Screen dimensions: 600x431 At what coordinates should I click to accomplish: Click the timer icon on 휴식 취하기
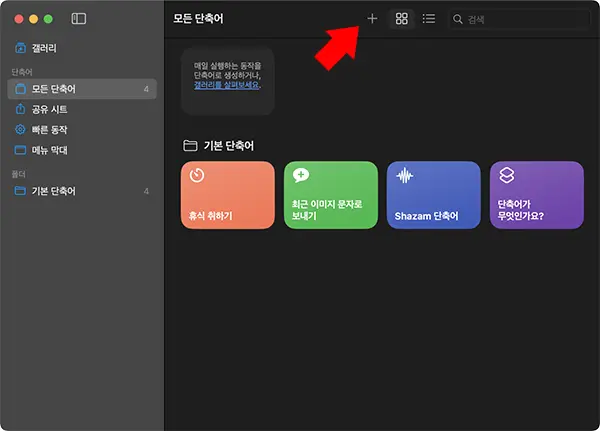(x=197, y=175)
